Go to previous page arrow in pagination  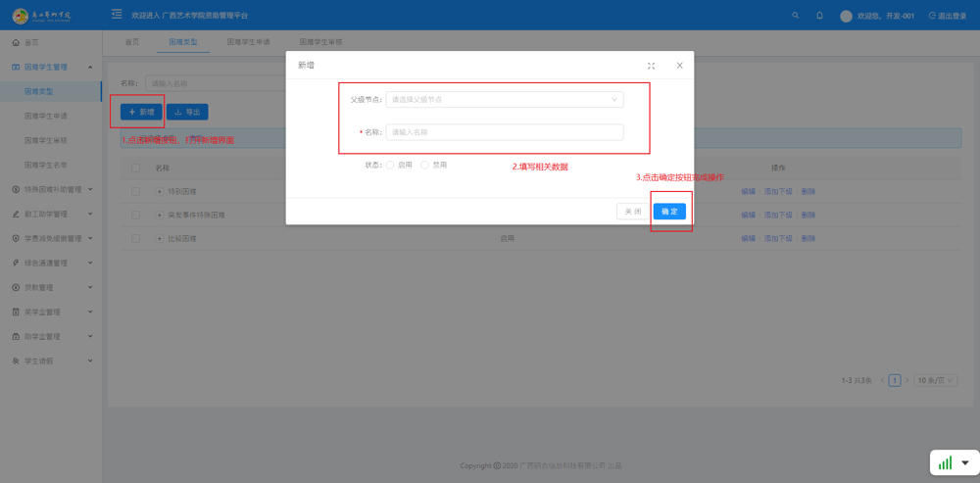[x=882, y=380]
